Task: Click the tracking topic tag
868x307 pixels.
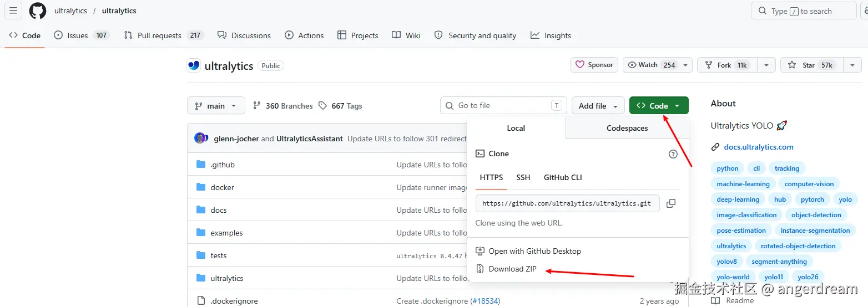Action: 787,168
